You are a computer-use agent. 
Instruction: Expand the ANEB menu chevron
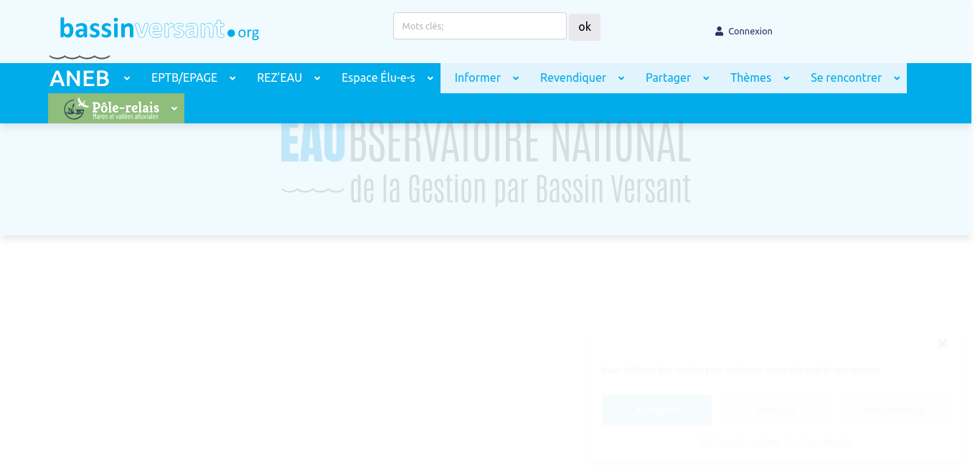tap(127, 78)
